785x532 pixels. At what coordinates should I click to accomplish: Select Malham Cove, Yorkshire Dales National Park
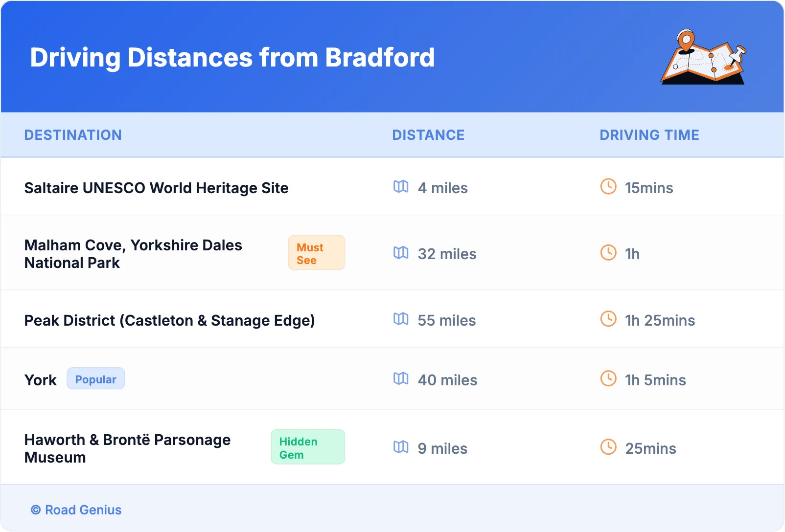[x=133, y=254]
